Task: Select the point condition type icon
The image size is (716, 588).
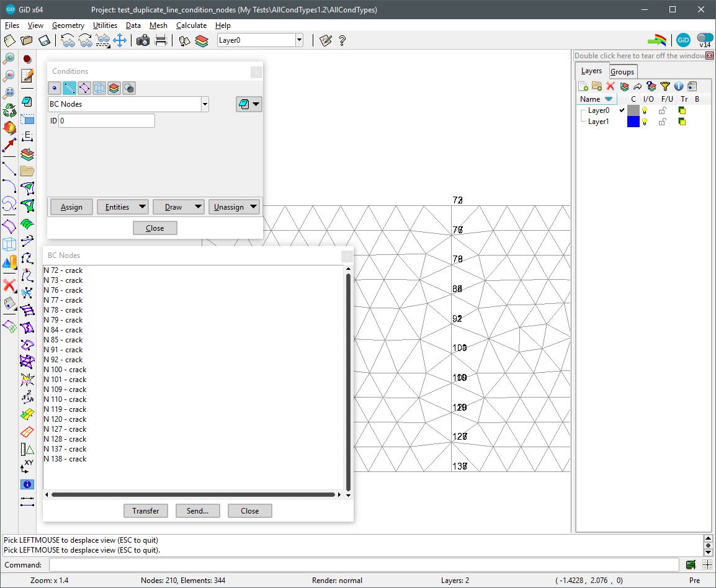Action: click(x=55, y=88)
